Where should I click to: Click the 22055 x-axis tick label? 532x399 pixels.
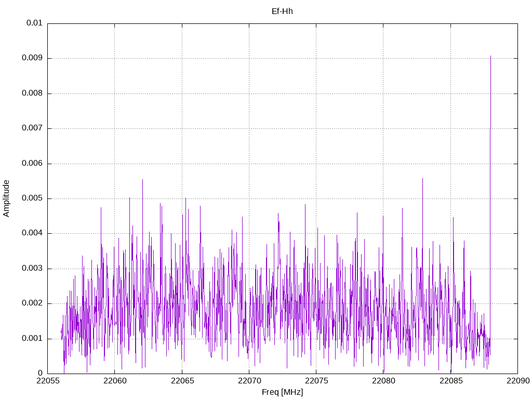(x=48, y=382)
